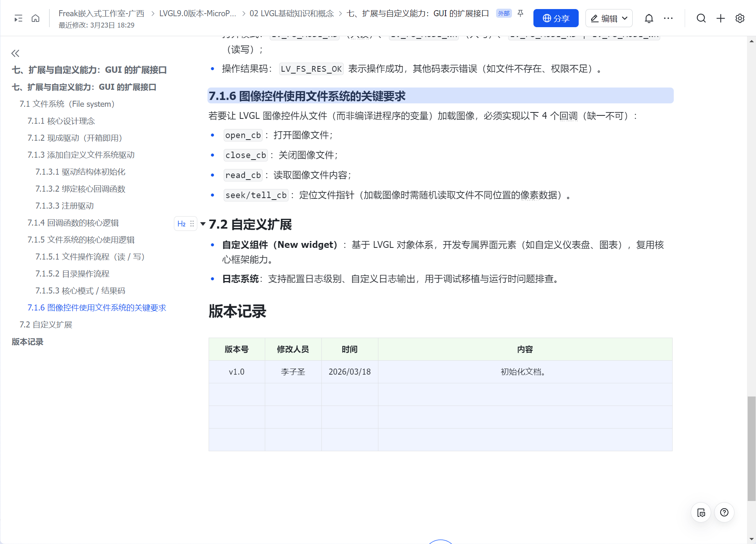Jump to 版本记录 in the outline
The image size is (756, 544).
[28, 341]
